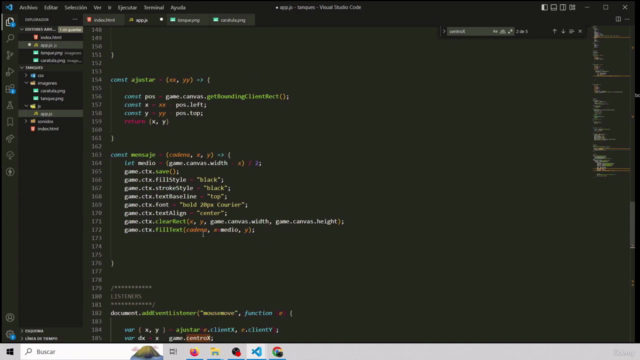640x360 pixels.
Task: Jump to previous find match arrow
Action: [554, 31]
